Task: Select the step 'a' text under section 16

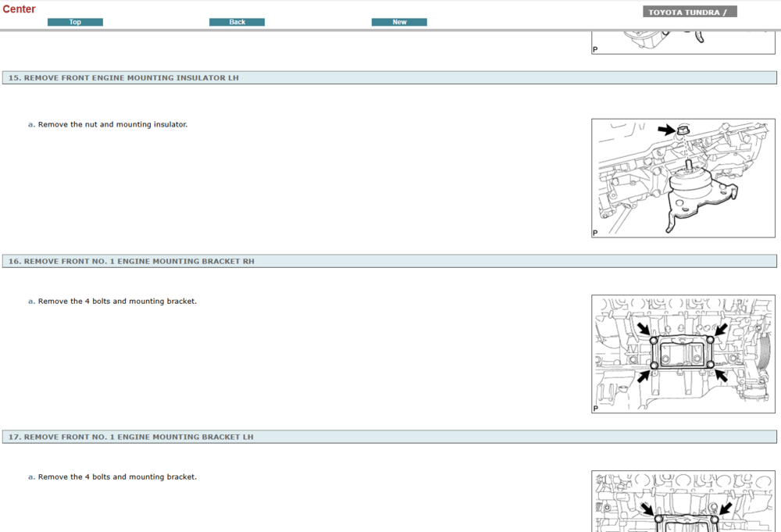Action: click(30, 301)
